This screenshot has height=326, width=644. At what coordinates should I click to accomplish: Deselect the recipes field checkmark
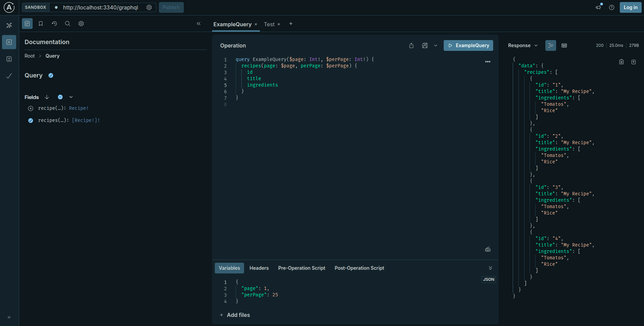coord(30,120)
